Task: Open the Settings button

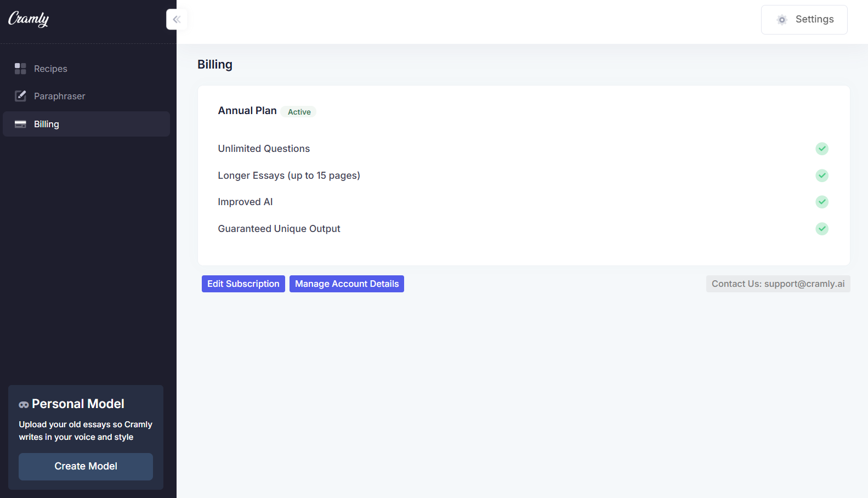Action: click(x=804, y=20)
